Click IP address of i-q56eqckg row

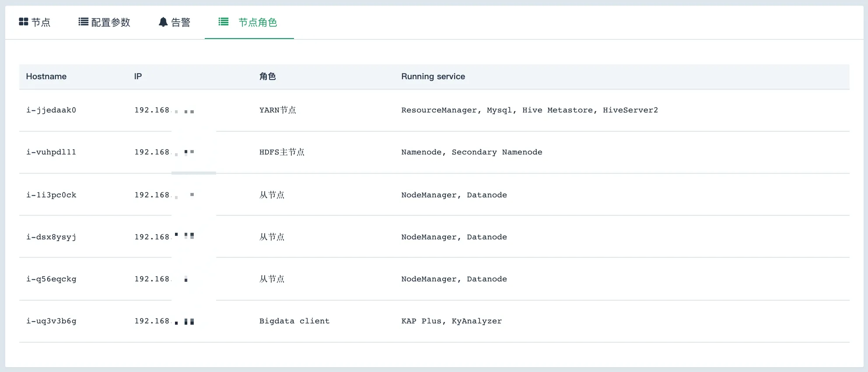162,279
